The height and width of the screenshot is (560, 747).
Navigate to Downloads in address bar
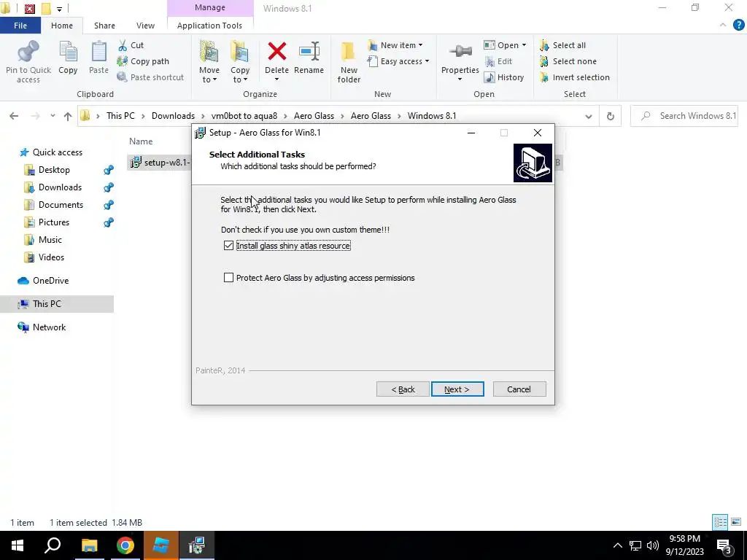click(x=173, y=116)
